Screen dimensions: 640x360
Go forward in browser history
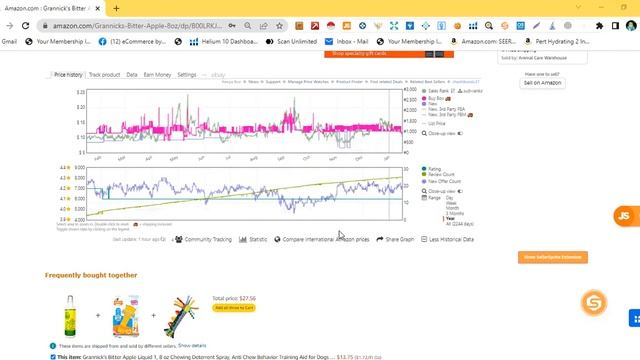coord(9,26)
